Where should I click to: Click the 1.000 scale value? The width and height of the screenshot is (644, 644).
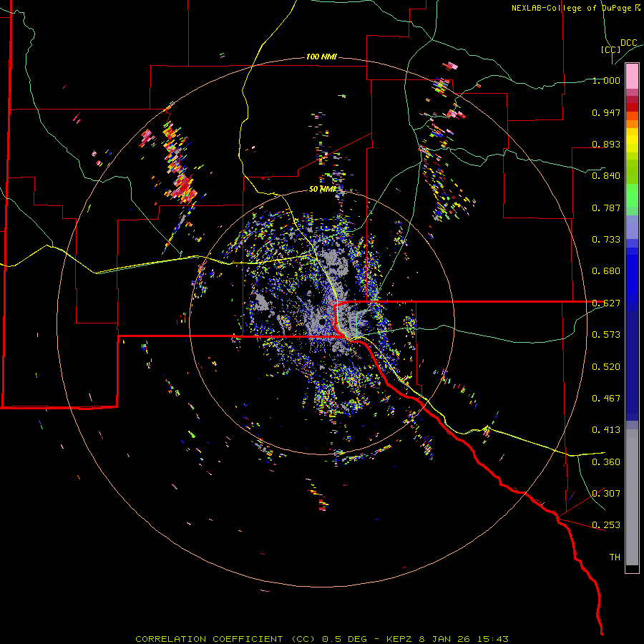(606, 80)
